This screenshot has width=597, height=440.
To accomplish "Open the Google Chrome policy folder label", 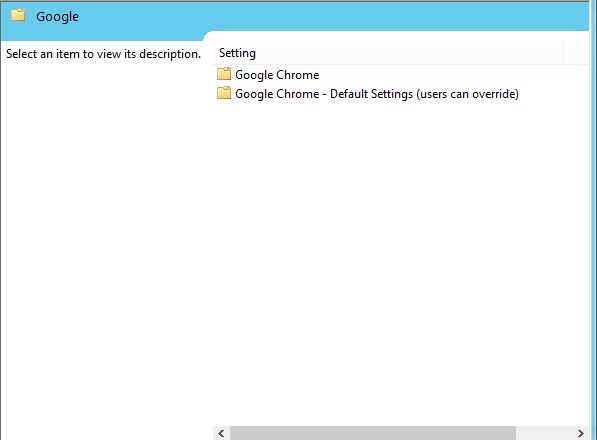I will click(x=277, y=75).
